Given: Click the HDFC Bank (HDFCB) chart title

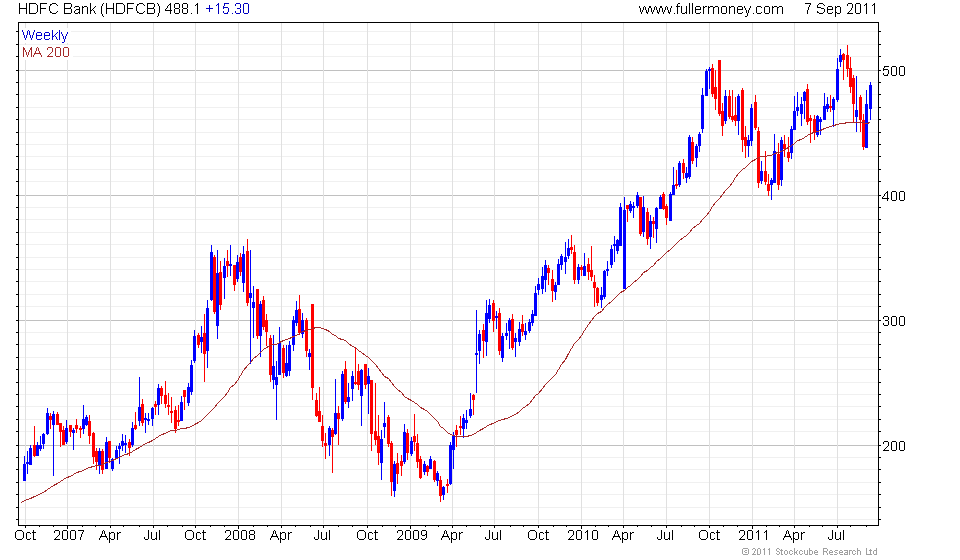Looking at the screenshot, I should 89,9.
